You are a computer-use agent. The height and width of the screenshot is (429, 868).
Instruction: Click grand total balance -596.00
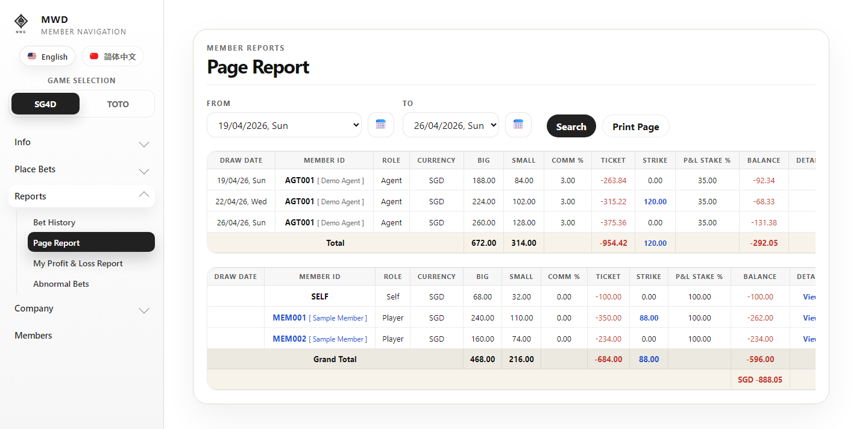click(760, 359)
